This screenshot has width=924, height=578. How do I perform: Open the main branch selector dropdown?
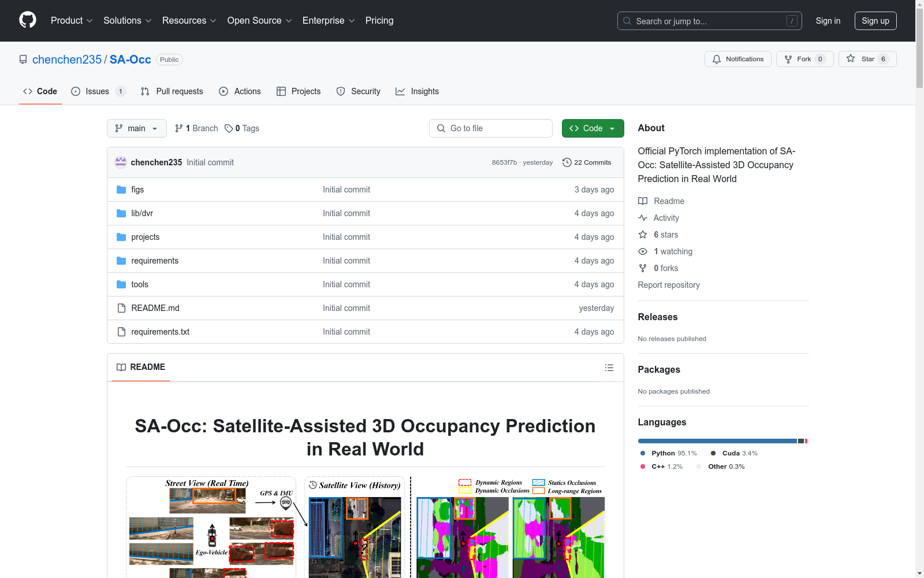coord(137,128)
